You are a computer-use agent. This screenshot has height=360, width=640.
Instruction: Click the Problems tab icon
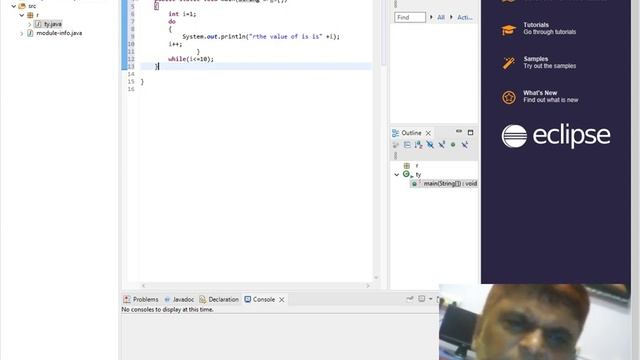127,300
